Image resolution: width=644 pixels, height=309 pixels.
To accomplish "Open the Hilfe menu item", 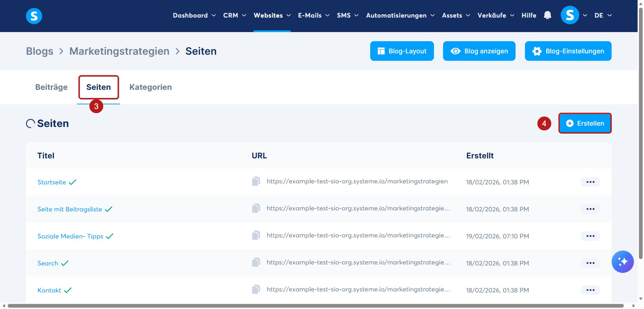I will [529, 16].
